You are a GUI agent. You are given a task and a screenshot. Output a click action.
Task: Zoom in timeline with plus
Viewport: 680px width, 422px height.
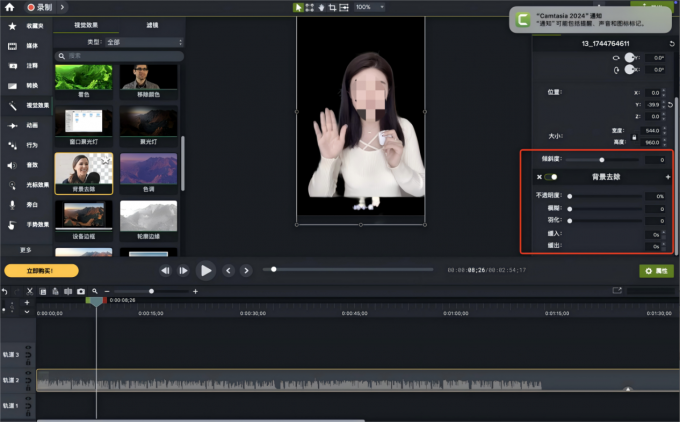click(x=195, y=291)
